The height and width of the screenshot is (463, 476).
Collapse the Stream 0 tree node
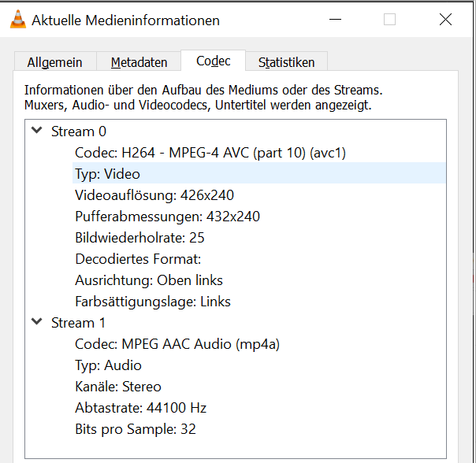(x=36, y=131)
